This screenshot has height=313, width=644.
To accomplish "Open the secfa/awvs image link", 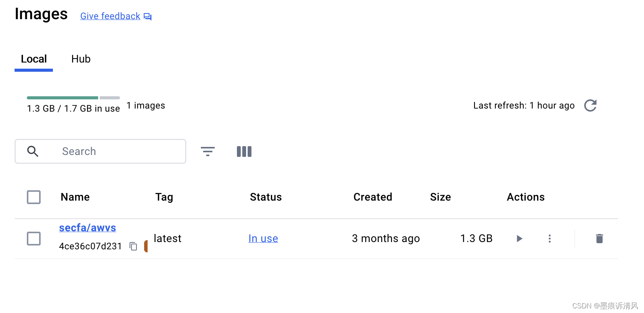I will [x=87, y=227].
